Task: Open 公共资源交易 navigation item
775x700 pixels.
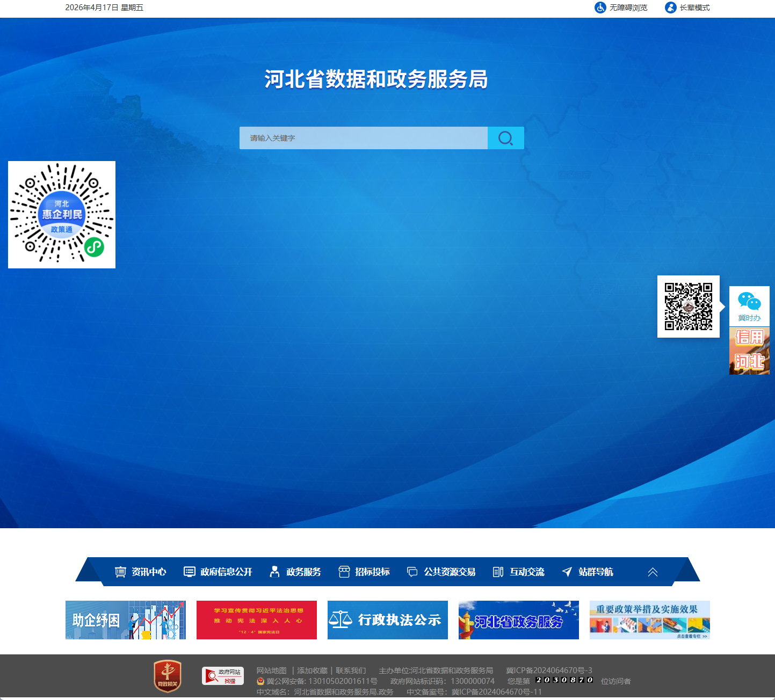Action: click(x=441, y=572)
